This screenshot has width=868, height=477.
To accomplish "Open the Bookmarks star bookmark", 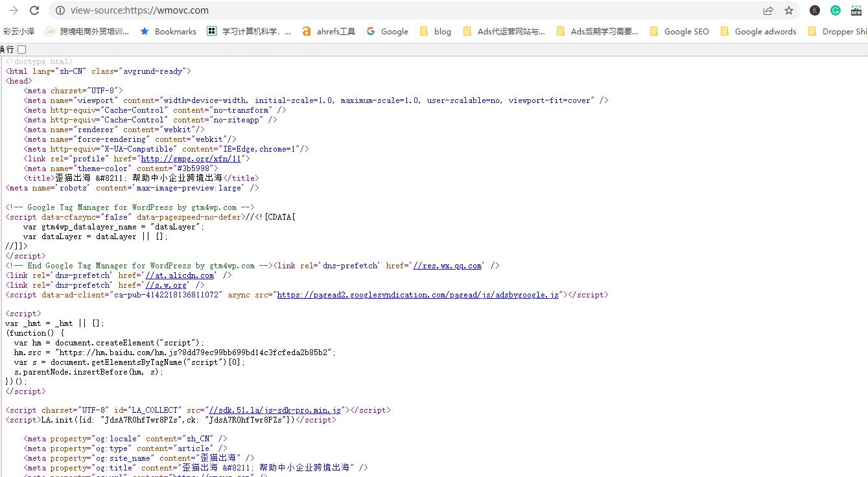I will coord(168,31).
